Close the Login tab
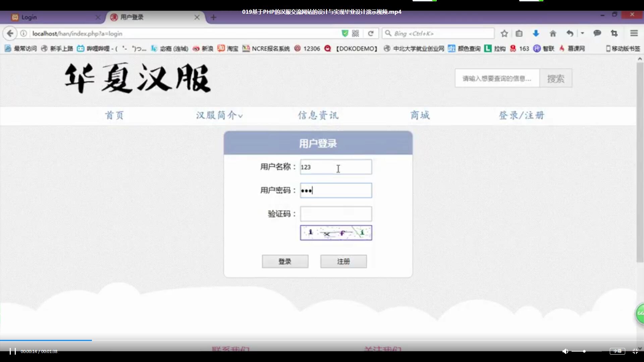The height and width of the screenshot is (362, 644). (x=98, y=17)
